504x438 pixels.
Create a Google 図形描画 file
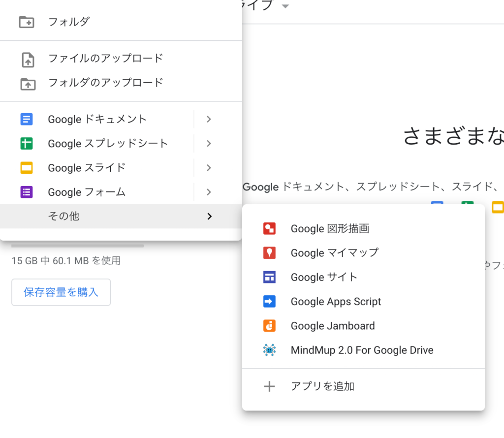coord(364,228)
